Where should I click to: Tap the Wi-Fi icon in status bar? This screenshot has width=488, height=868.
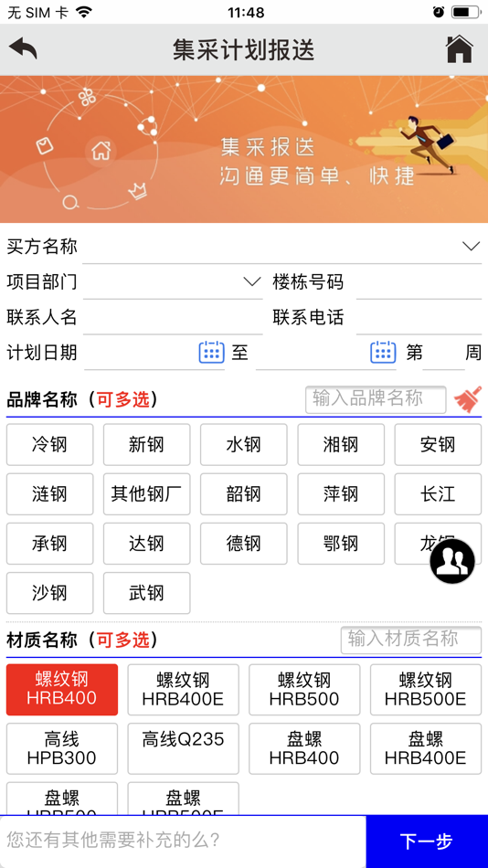(84, 12)
